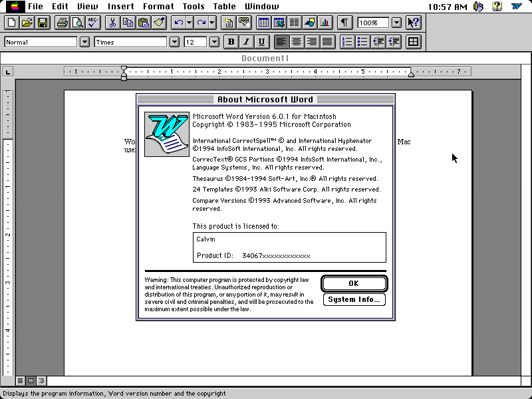Screen dimensions: 532x399
Task: Click inside the Font size field
Action: tap(196, 42)
